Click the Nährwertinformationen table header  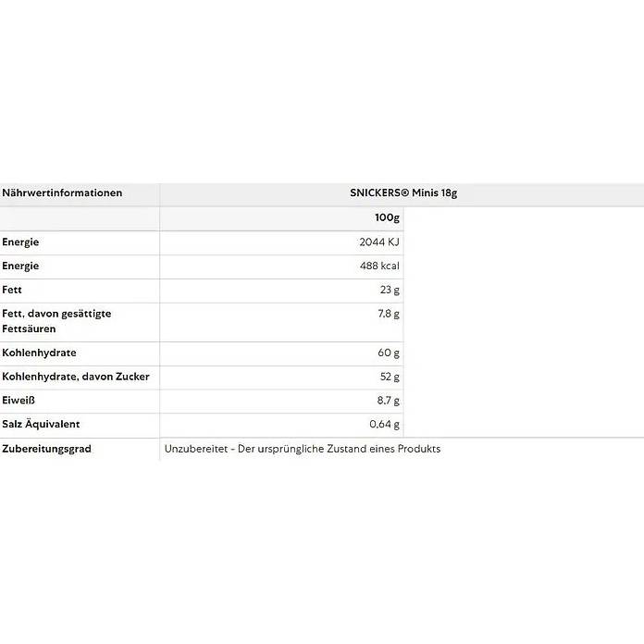pyautogui.click(x=62, y=193)
